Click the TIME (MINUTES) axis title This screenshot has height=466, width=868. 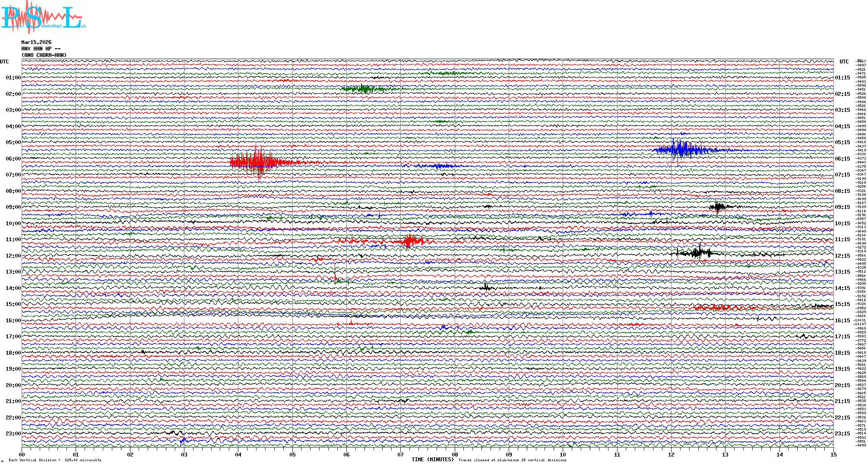[x=433, y=460]
